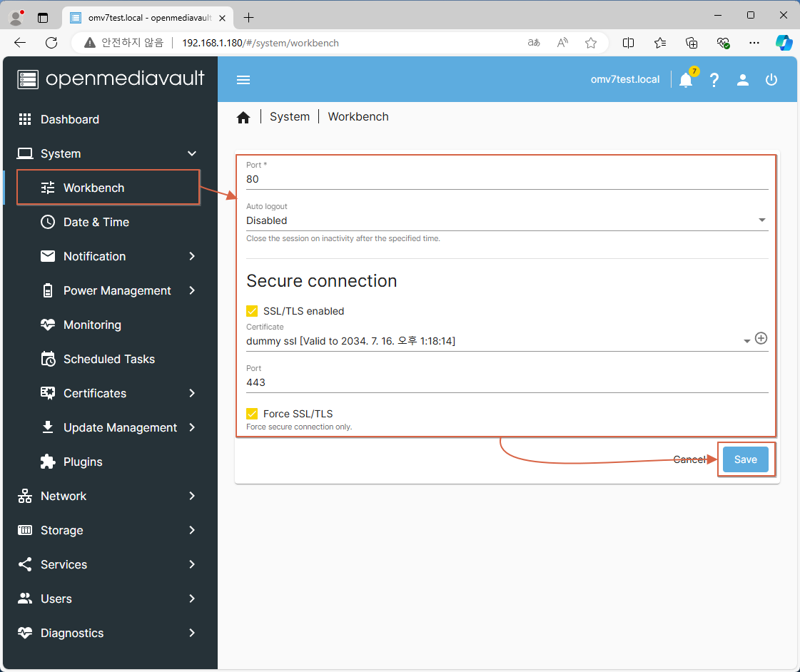The image size is (800, 672).
Task: Click the not-secure warning icon
Action: pyautogui.click(x=90, y=43)
